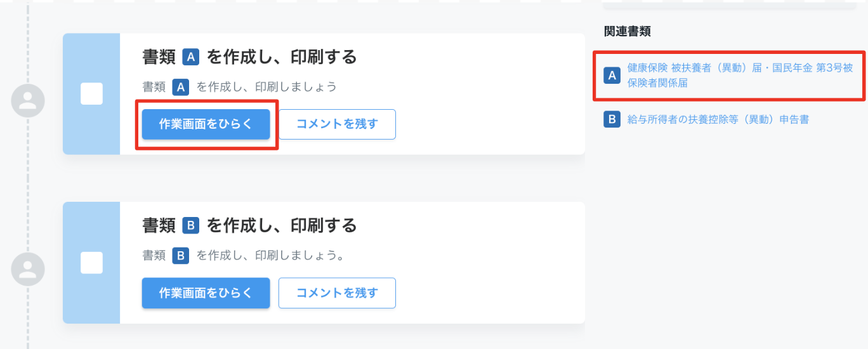
Task: Click the B badge in the 書類 B task title
Action: click(x=191, y=225)
